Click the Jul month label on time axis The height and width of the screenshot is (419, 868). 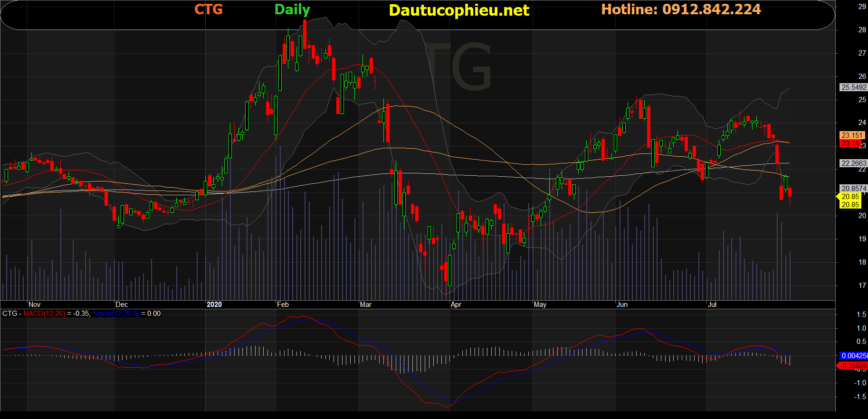(x=712, y=305)
